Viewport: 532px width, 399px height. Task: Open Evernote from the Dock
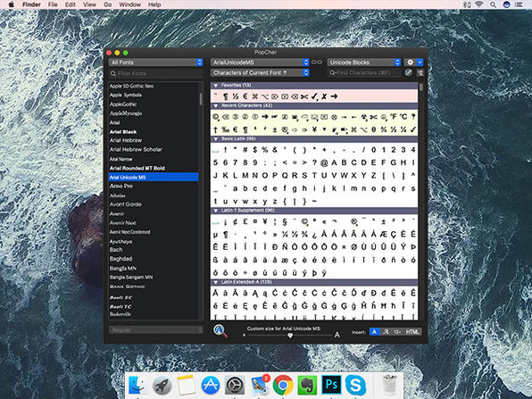click(x=307, y=385)
